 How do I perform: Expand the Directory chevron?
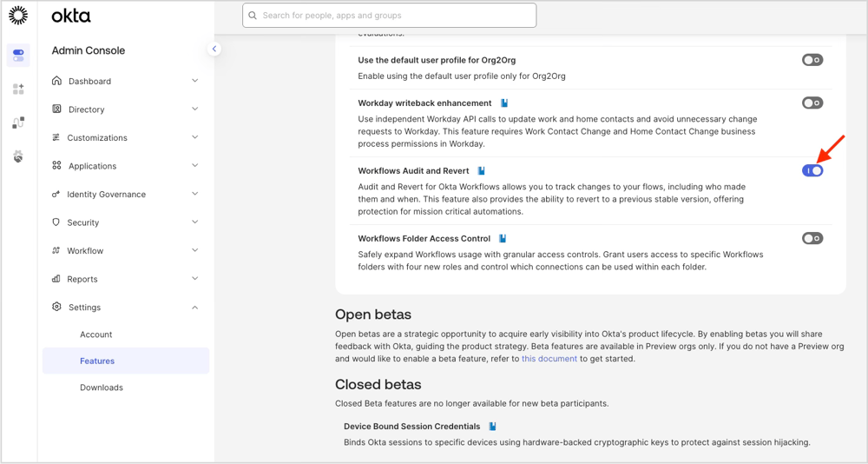(x=194, y=109)
